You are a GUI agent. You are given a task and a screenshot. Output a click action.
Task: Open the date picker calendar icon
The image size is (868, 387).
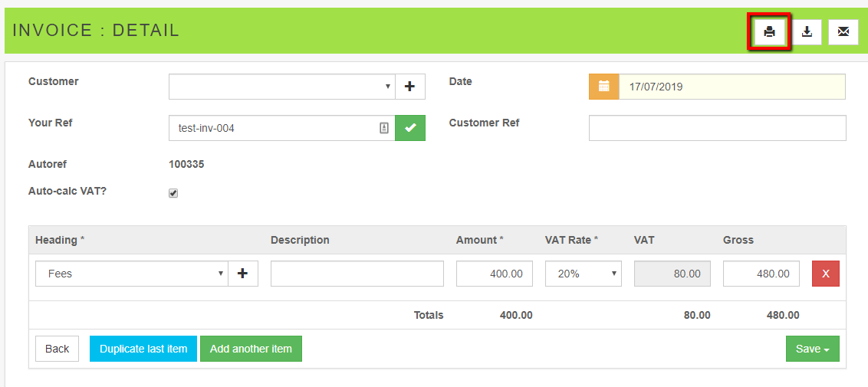click(x=603, y=87)
